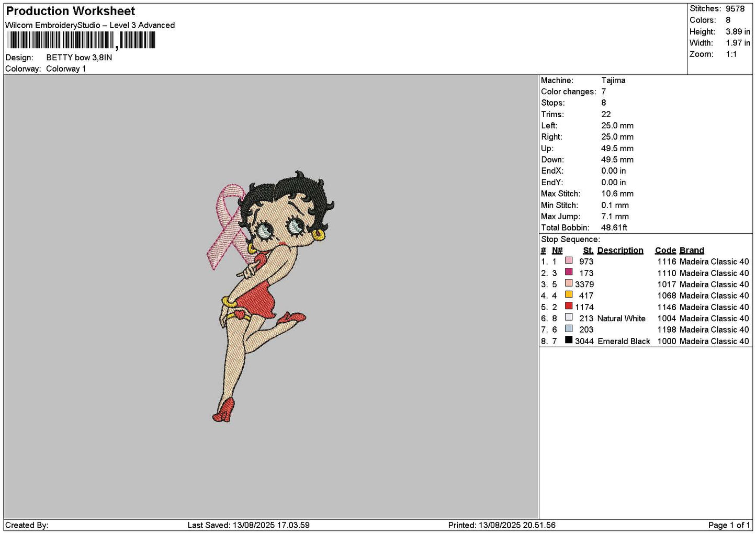
Task: Click the Machine value Tajima
Action: point(613,81)
